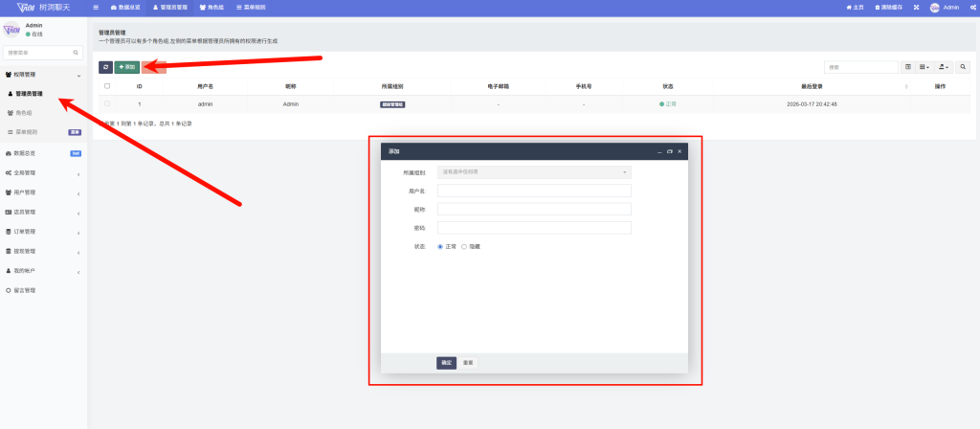Open the 所属组别 dropdown in dialog
The width and height of the screenshot is (980, 429).
click(x=534, y=171)
